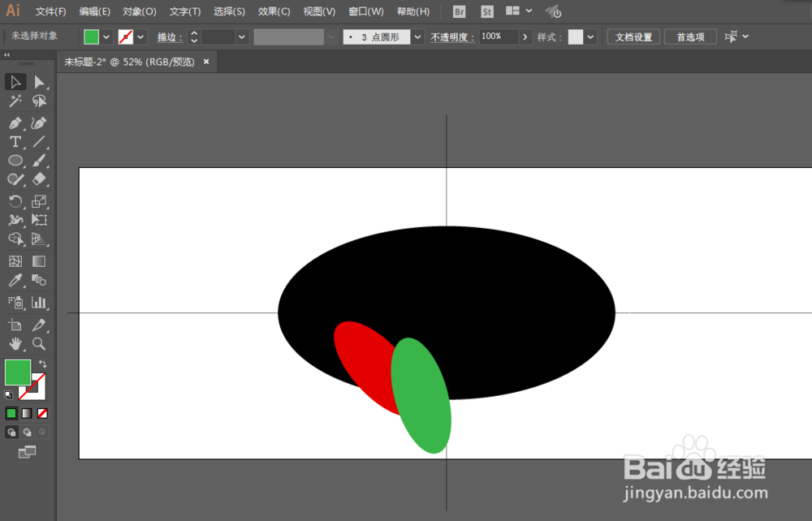This screenshot has width=812, height=521.
Task: Select the Eraser tool
Action: tap(39, 179)
